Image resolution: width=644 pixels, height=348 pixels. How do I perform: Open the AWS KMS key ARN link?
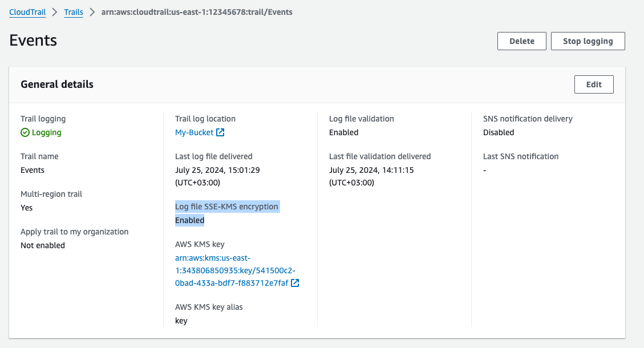(235, 270)
